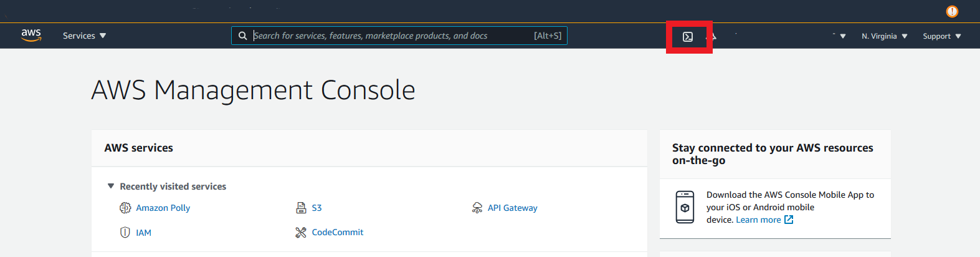980x257 pixels.
Task: Click the AWS logo home icon
Action: pyautogui.click(x=31, y=36)
